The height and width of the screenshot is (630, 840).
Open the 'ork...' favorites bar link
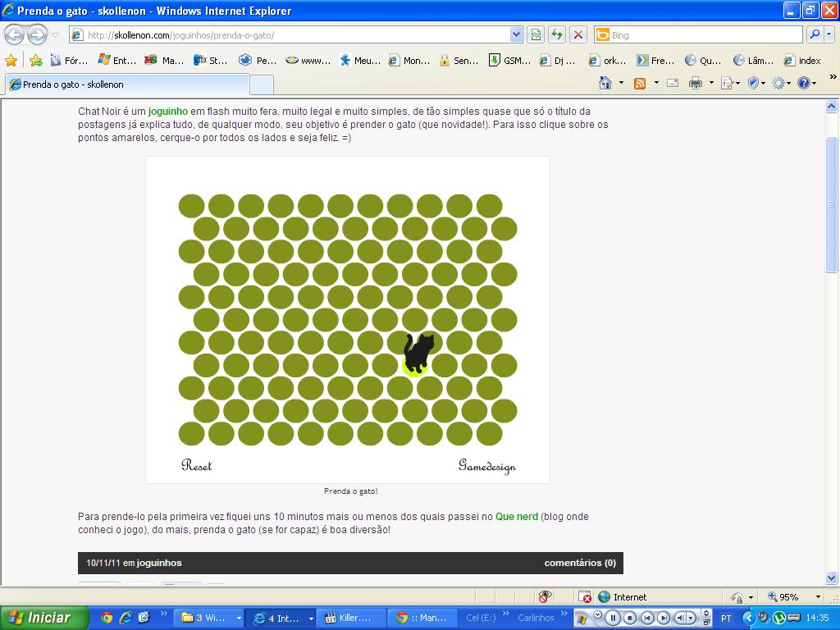607,61
